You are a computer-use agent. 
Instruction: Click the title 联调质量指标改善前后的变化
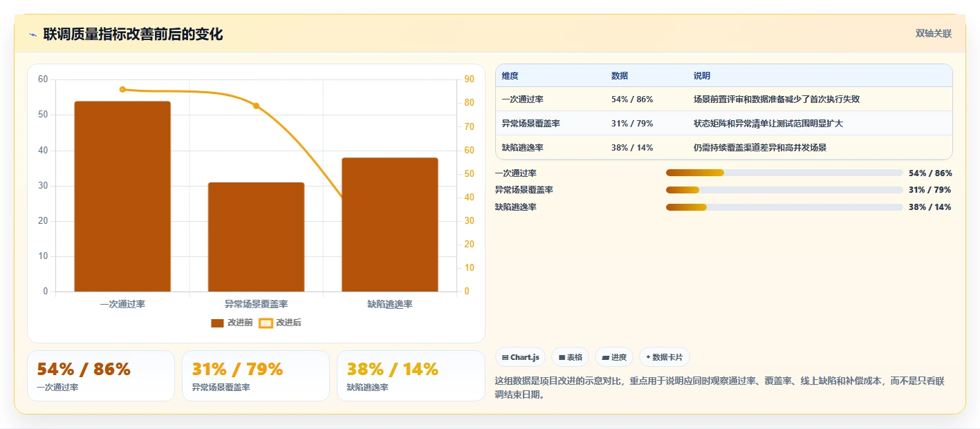133,35
